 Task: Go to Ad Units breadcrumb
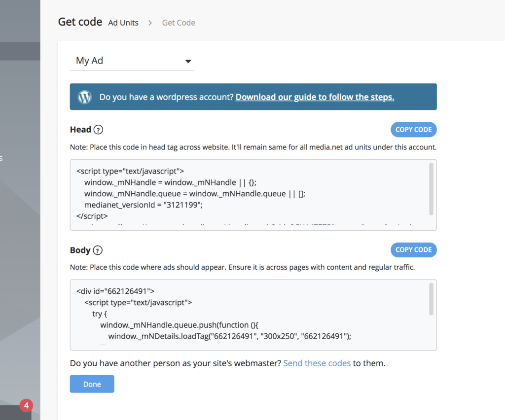point(123,23)
